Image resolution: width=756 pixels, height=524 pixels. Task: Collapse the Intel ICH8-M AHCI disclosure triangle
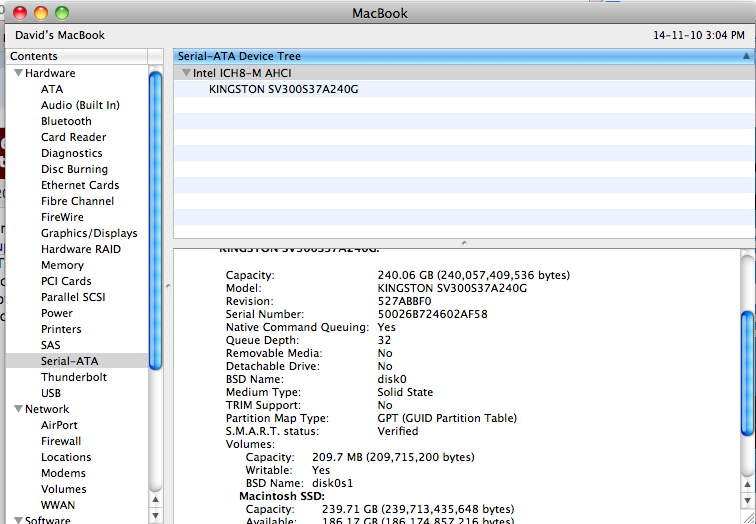186,73
